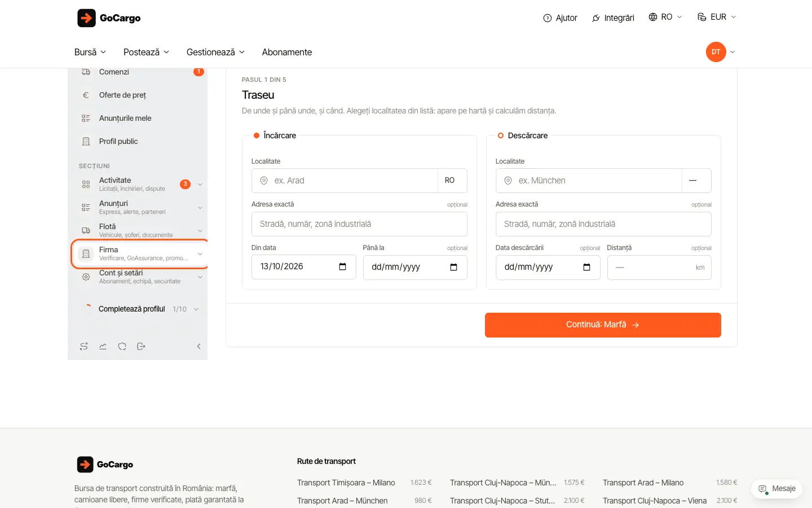Go to Abonamente in the top navigation
812x508 pixels.
(287, 52)
